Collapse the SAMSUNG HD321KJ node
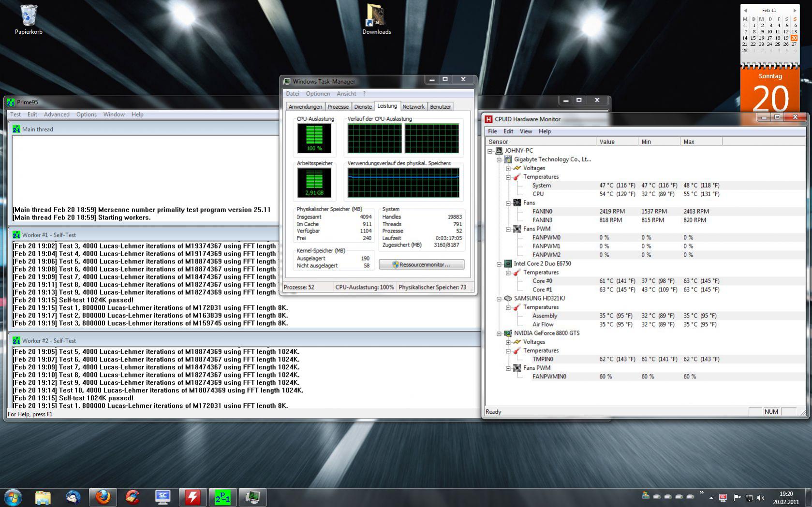Viewport: 812px width, 507px height. tap(499, 299)
